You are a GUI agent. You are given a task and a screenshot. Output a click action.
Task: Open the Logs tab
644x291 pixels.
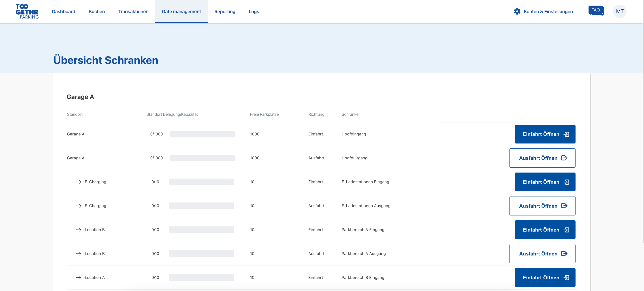[254, 11]
